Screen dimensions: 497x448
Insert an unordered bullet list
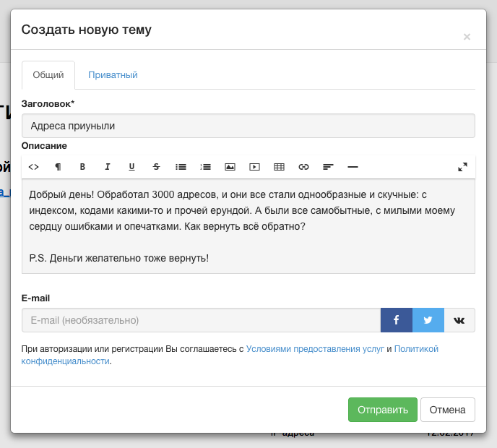click(x=181, y=167)
